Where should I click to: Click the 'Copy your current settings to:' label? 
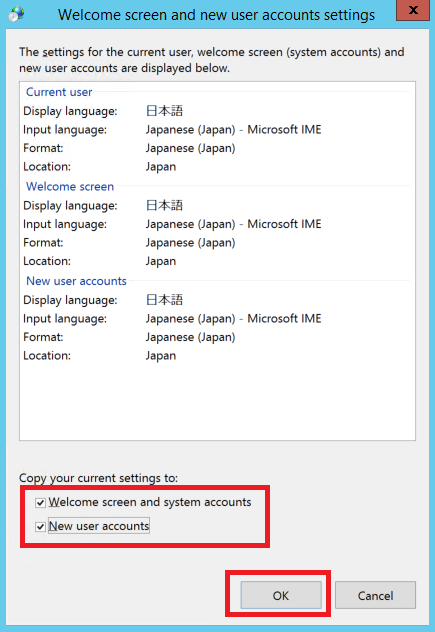point(98,478)
